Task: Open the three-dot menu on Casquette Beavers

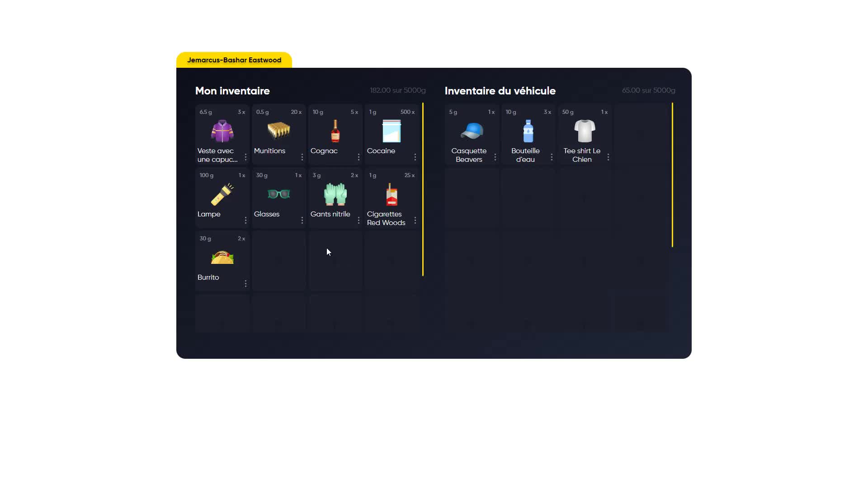Action: coord(495,157)
